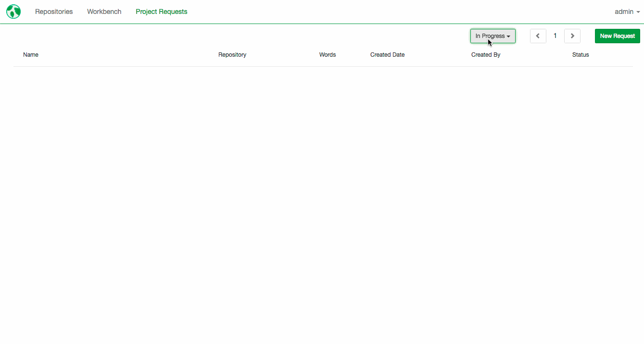Go to next page using right chevron
Viewport: 644px width, 344px height.
click(572, 36)
